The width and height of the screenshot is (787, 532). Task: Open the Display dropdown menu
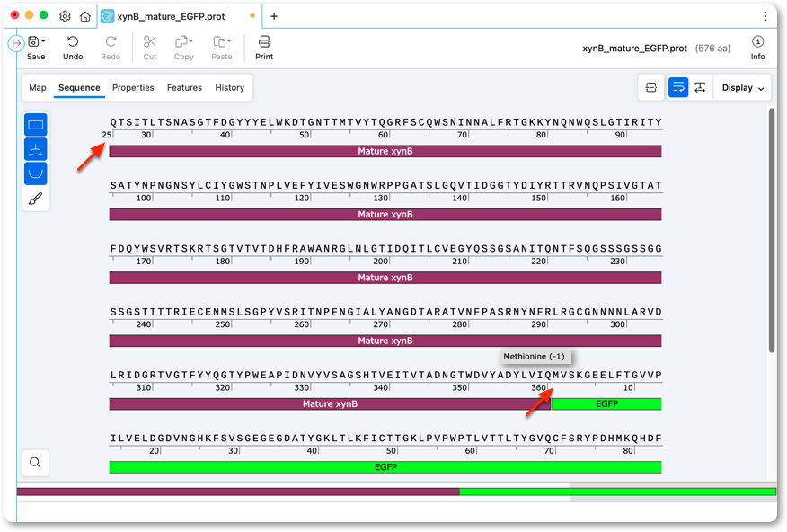pyautogui.click(x=743, y=87)
